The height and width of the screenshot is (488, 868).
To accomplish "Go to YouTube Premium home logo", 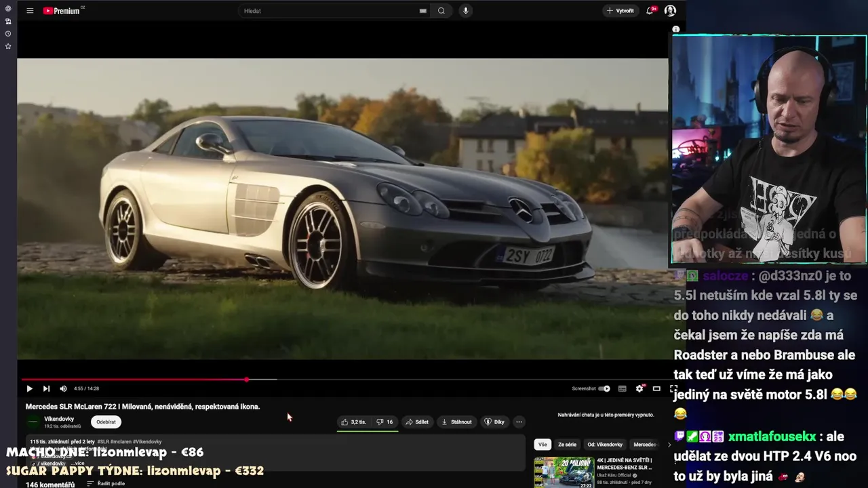I will pos(63,11).
